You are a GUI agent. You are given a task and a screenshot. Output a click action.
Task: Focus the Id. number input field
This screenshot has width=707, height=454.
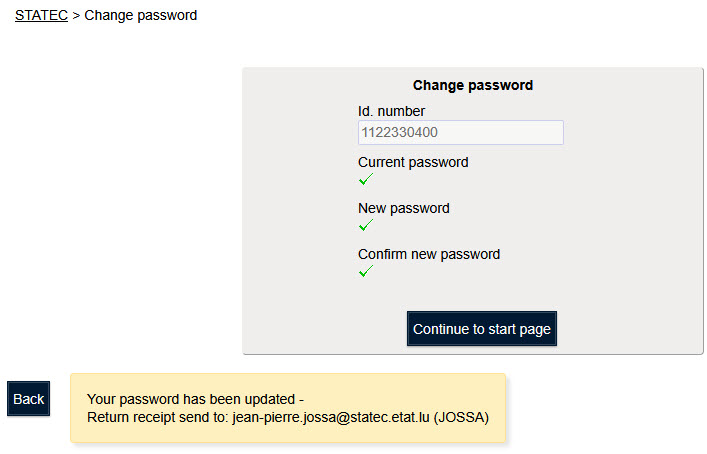[x=460, y=132]
